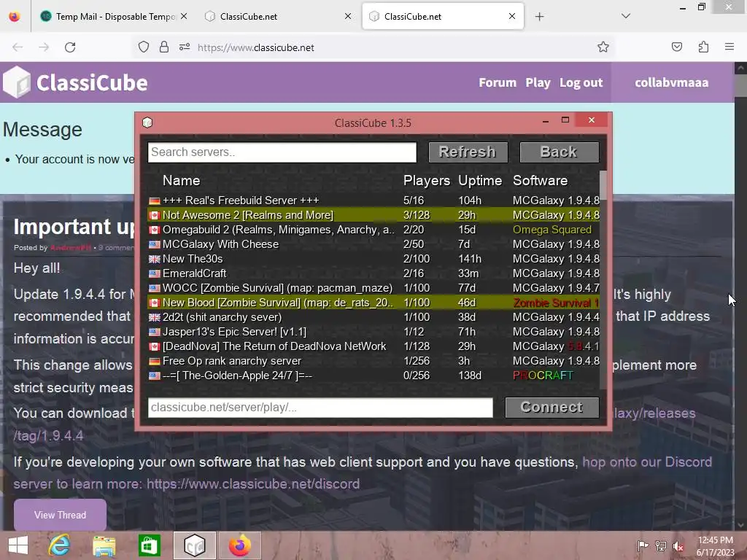The width and height of the screenshot is (747, 560).
Task: Click the Back button in launcher
Action: tap(559, 152)
